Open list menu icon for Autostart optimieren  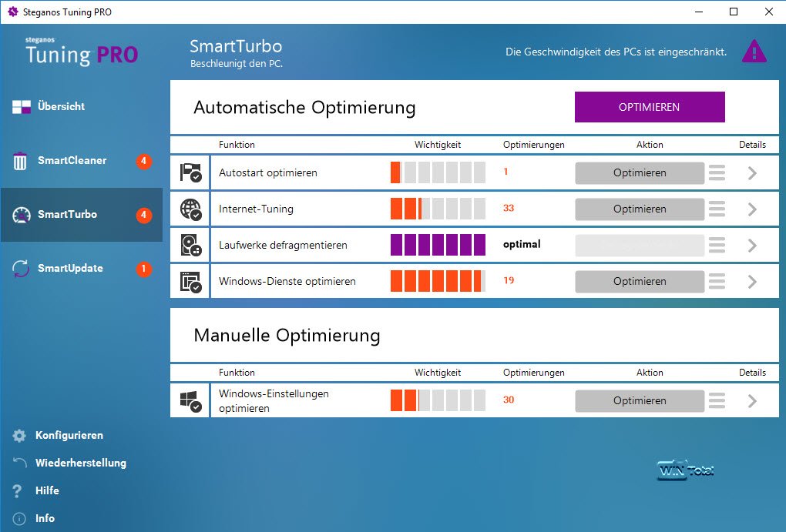click(717, 172)
